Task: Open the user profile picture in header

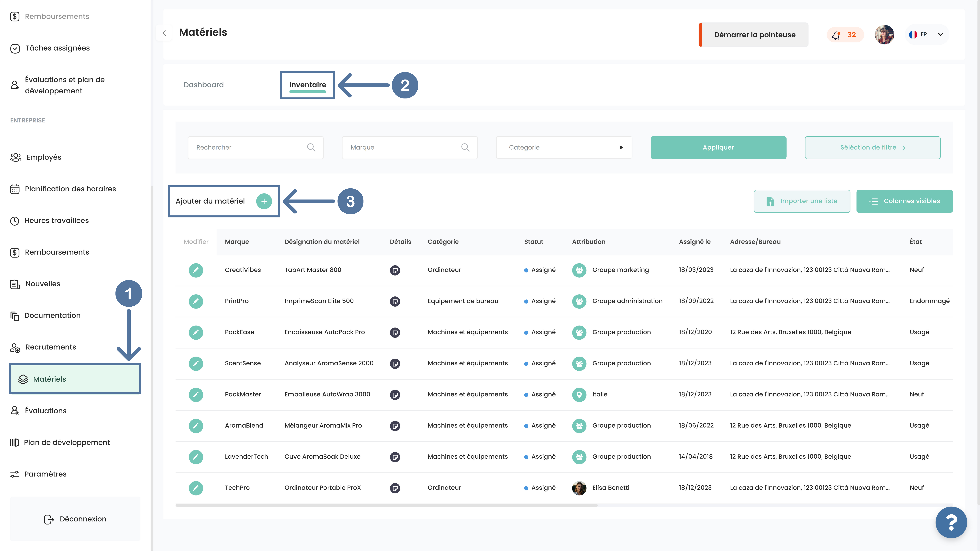Action: coord(884,35)
